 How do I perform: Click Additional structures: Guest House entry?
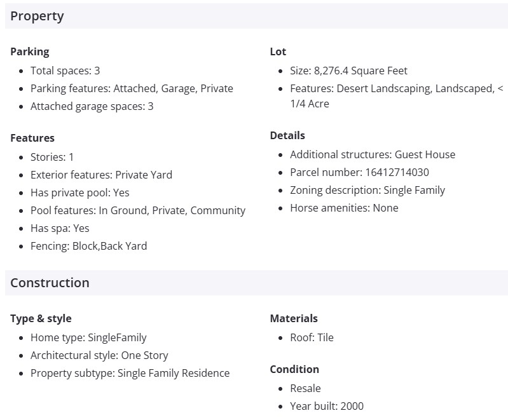tap(373, 154)
